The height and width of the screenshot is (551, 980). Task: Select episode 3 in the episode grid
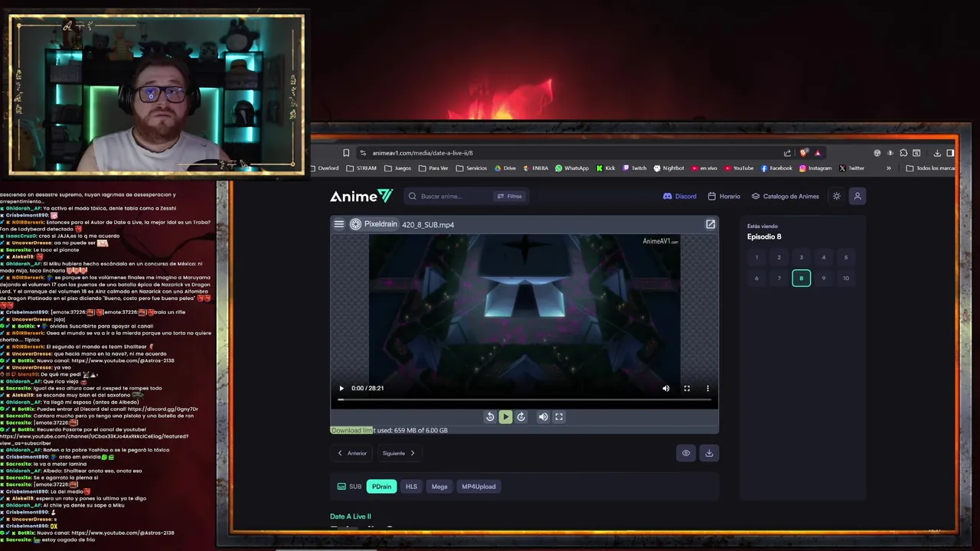802,257
